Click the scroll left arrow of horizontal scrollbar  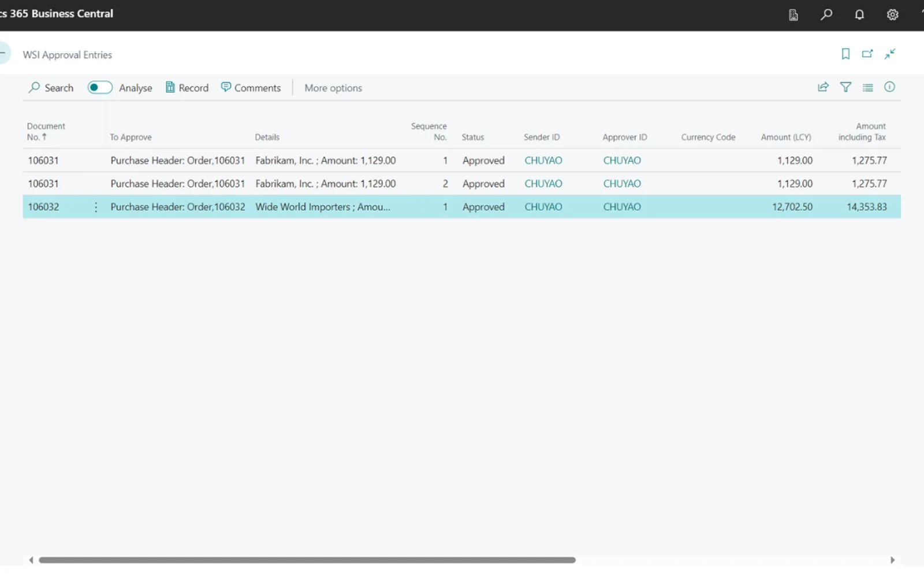[x=31, y=560]
